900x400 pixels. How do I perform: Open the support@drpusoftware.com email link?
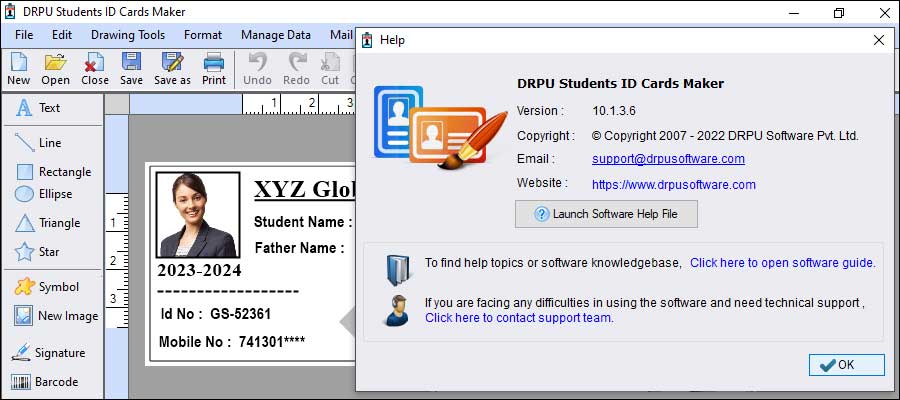pos(668,159)
